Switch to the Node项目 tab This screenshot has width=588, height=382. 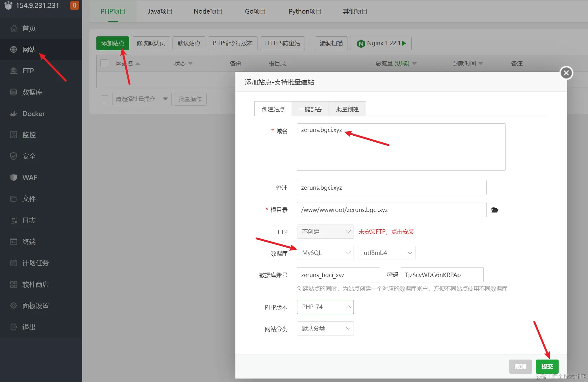(208, 11)
